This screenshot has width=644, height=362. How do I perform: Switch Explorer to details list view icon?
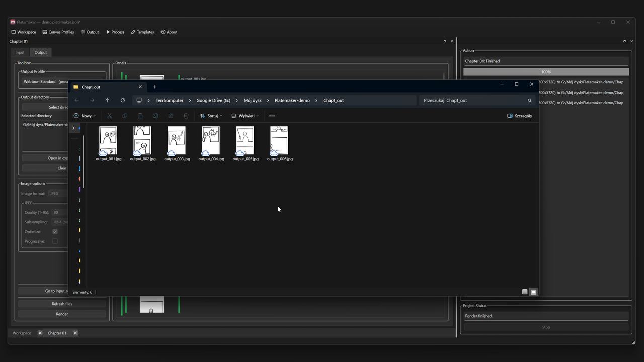point(525,292)
